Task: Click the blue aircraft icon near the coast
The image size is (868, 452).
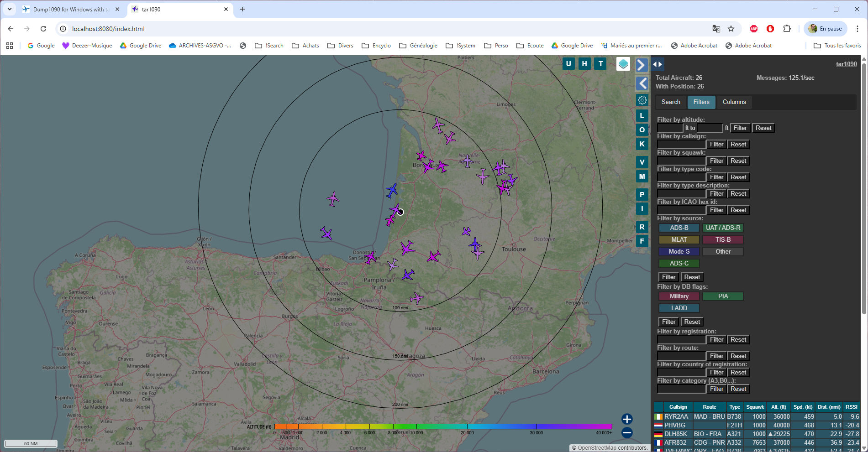Action: (x=392, y=190)
